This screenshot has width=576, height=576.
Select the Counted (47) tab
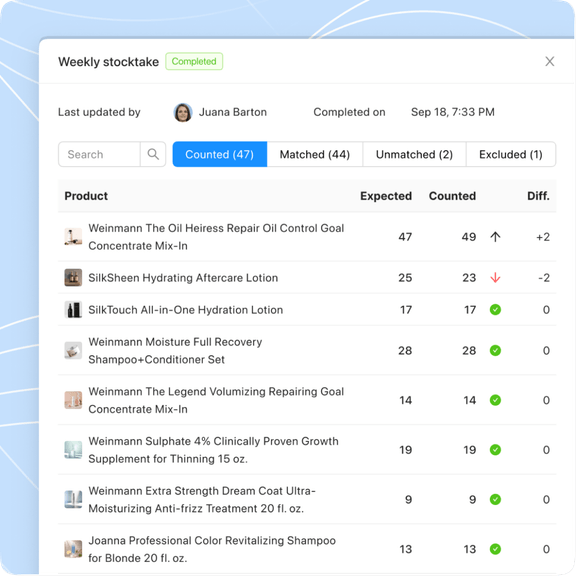[220, 154]
